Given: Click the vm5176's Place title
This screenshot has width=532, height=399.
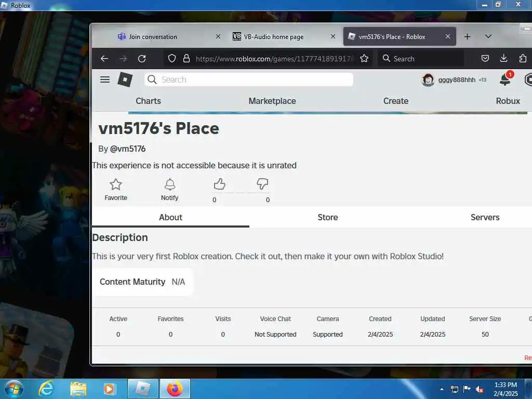Looking at the screenshot, I should pyautogui.click(x=159, y=129).
